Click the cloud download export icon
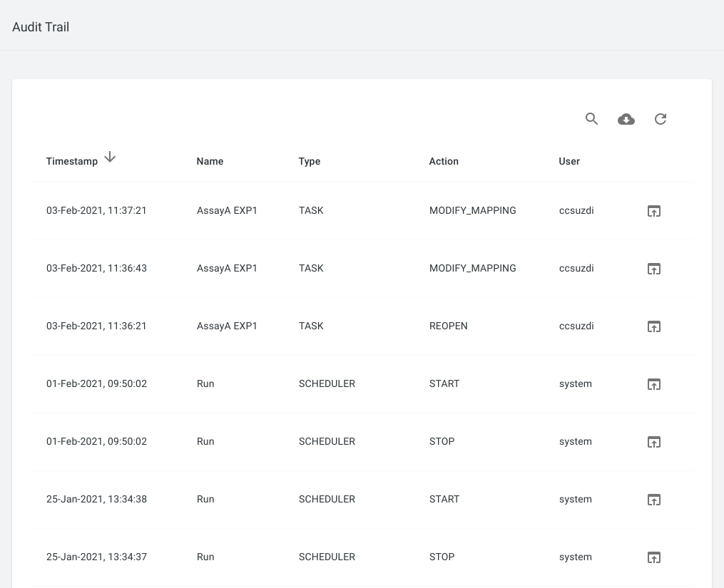This screenshot has width=724, height=588. (626, 119)
